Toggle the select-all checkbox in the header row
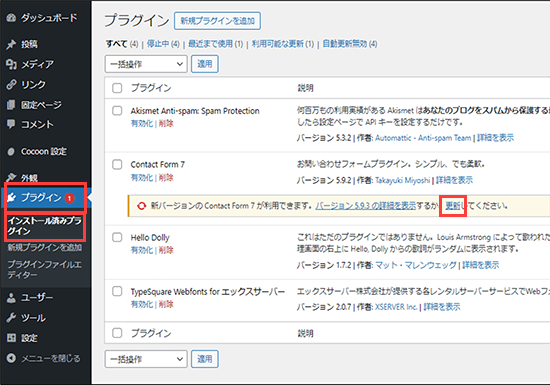The height and width of the screenshot is (385, 550). pyautogui.click(x=117, y=88)
